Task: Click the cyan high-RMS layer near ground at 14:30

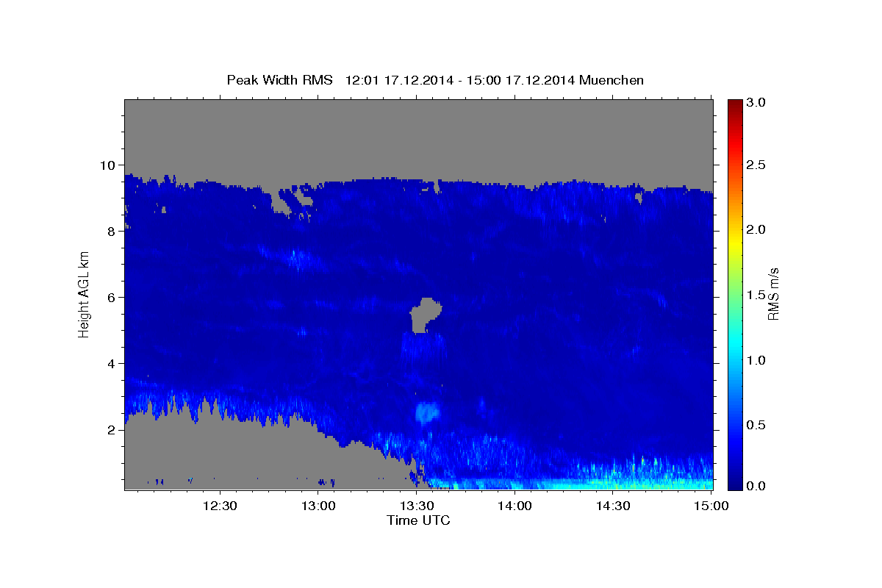Action: point(613,483)
